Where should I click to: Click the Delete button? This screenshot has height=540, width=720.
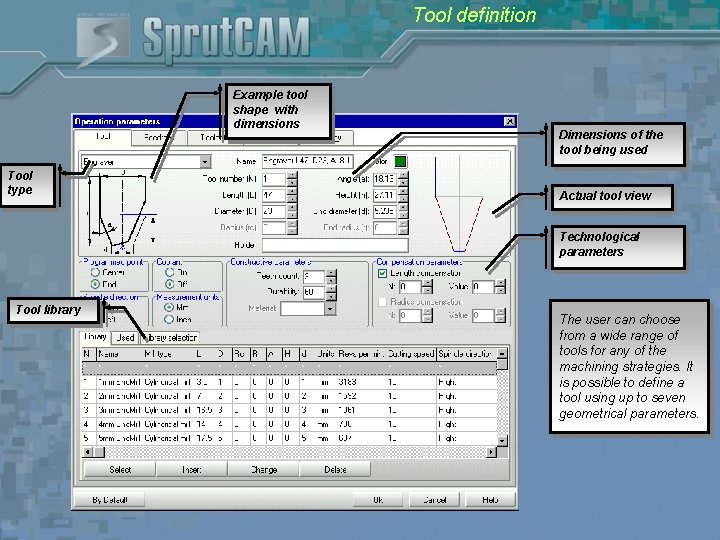(x=335, y=470)
